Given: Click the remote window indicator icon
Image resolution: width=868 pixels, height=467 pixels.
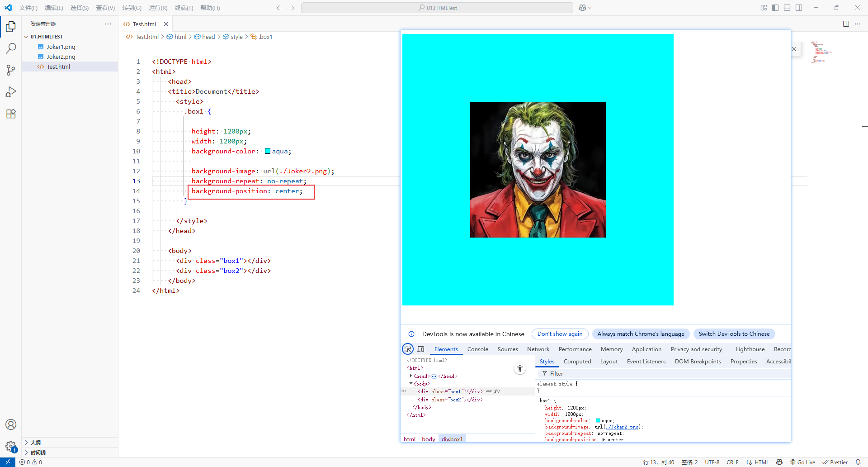Looking at the screenshot, I should (x=7, y=462).
